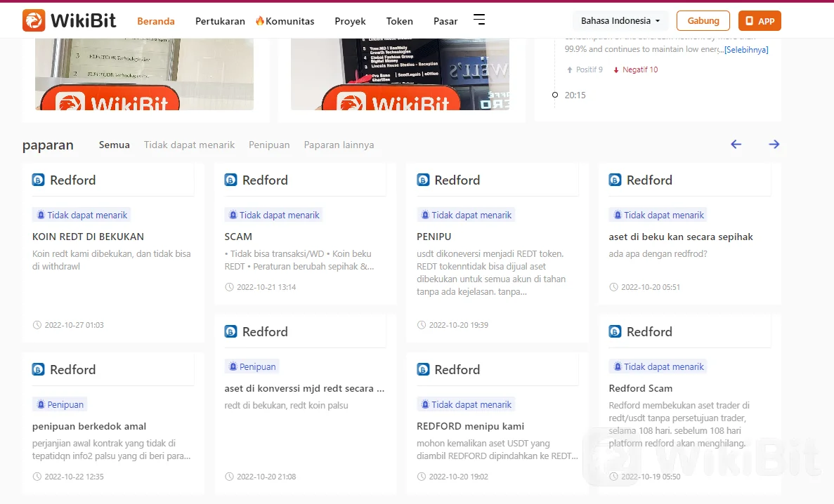Click the clock icon beside 2022-10-22 12:35
The height and width of the screenshot is (504, 834).
[x=37, y=477]
